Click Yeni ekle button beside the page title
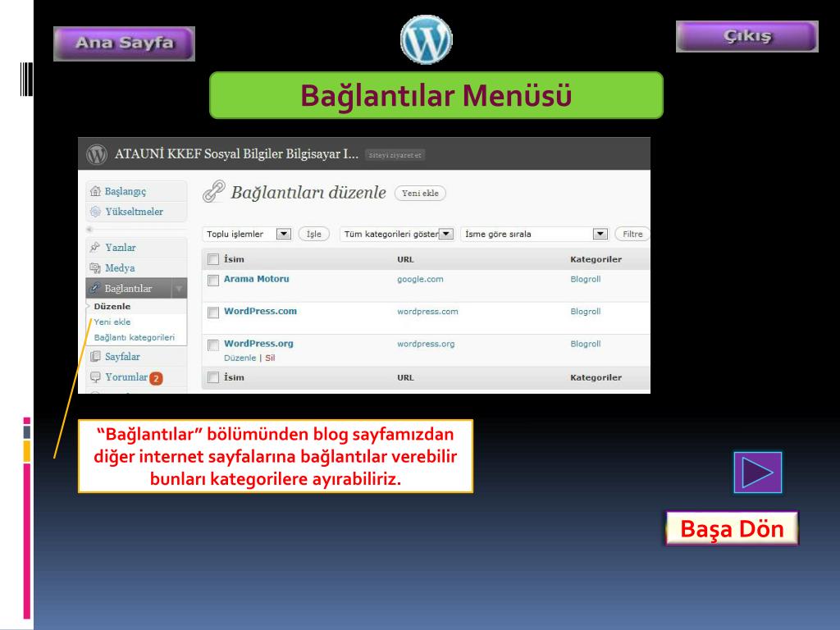840x630 pixels. pos(420,194)
